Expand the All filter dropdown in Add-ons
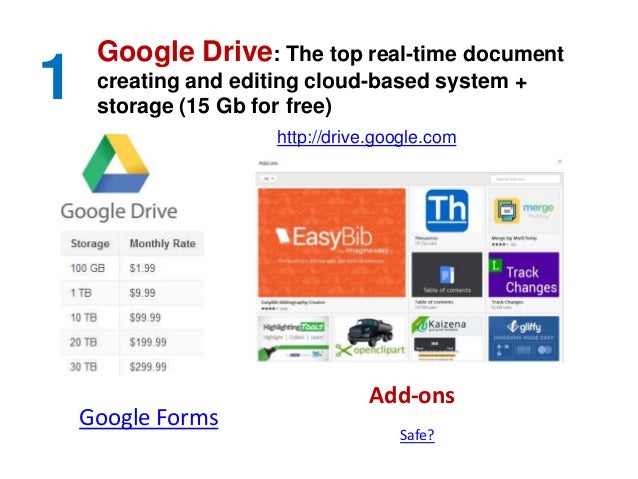Image resolution: width=638 pixels, height=479 pixels. point(269,179)
